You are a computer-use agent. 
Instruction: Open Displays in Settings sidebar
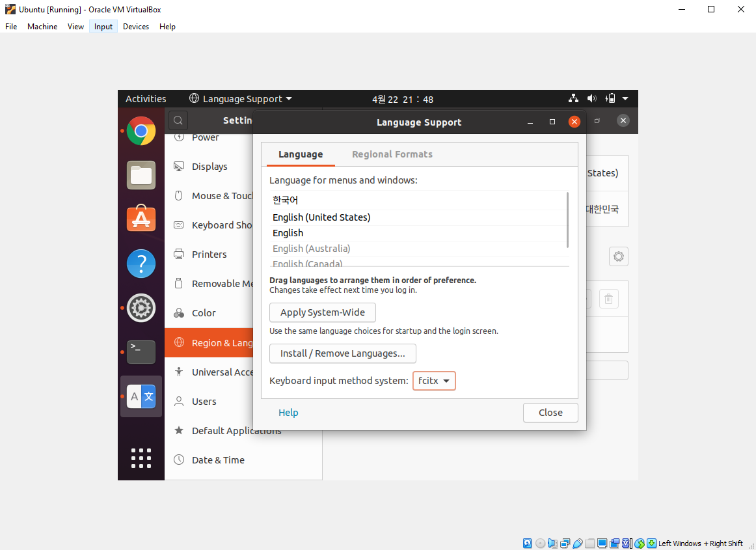(209, 167)
